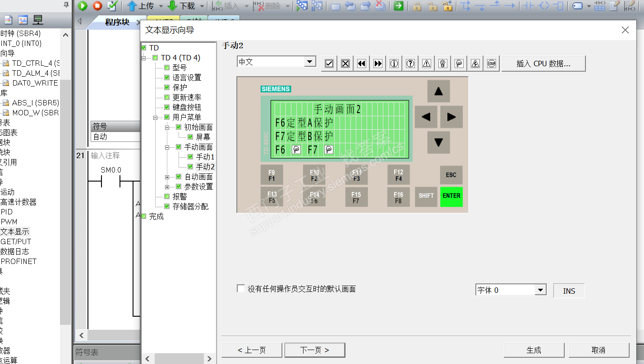Screen dimensions: 644x364
Task: Select 完成 in wizard tree
Action: [156, 216]
